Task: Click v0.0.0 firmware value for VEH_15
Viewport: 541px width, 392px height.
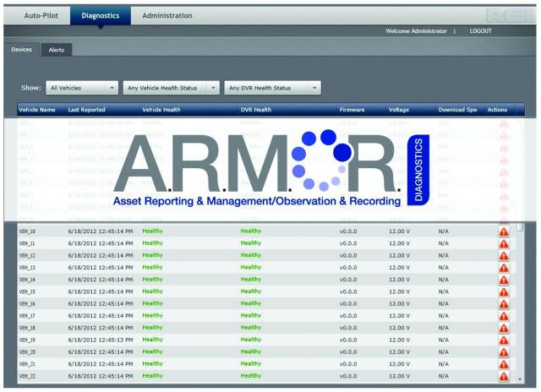Action: click(348, 291)
